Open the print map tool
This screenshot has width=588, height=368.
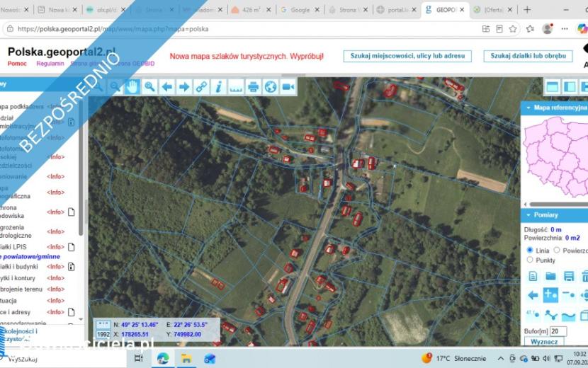[x=253, y=87]
